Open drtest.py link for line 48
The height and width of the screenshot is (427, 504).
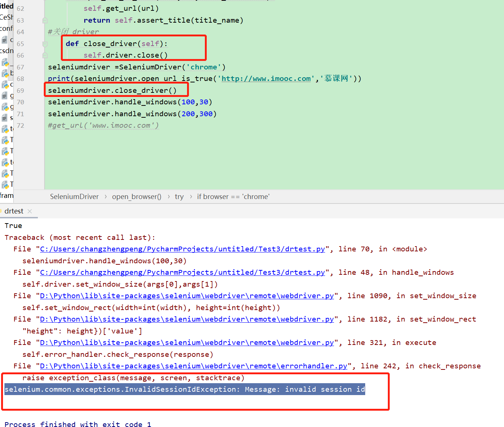[x=182, y=273]
